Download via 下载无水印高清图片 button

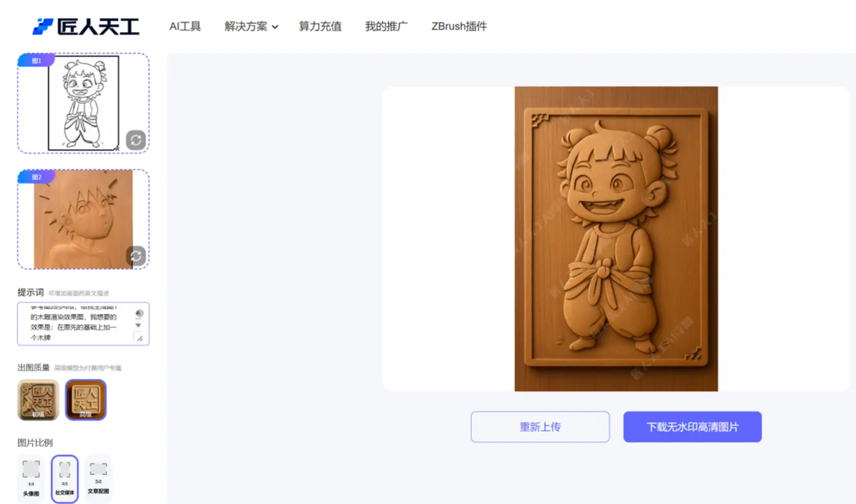[x=692, y=427]
